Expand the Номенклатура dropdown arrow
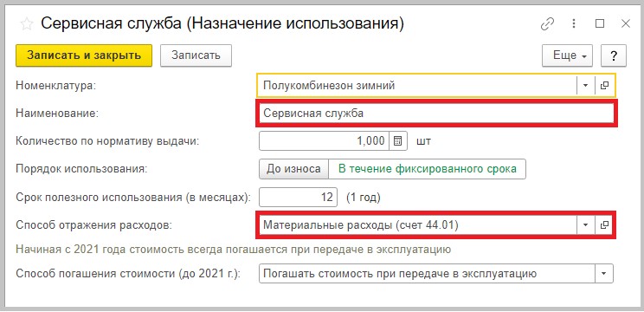 586,86
